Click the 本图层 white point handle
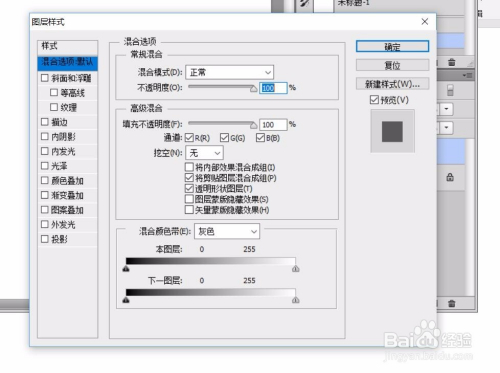 point(296,269)
